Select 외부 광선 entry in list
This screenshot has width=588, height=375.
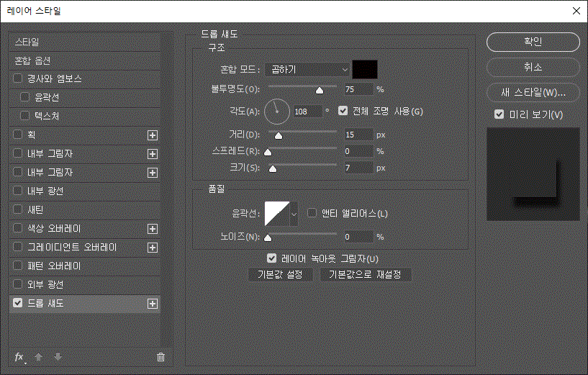pyautogui.click(x=85, y=285)
